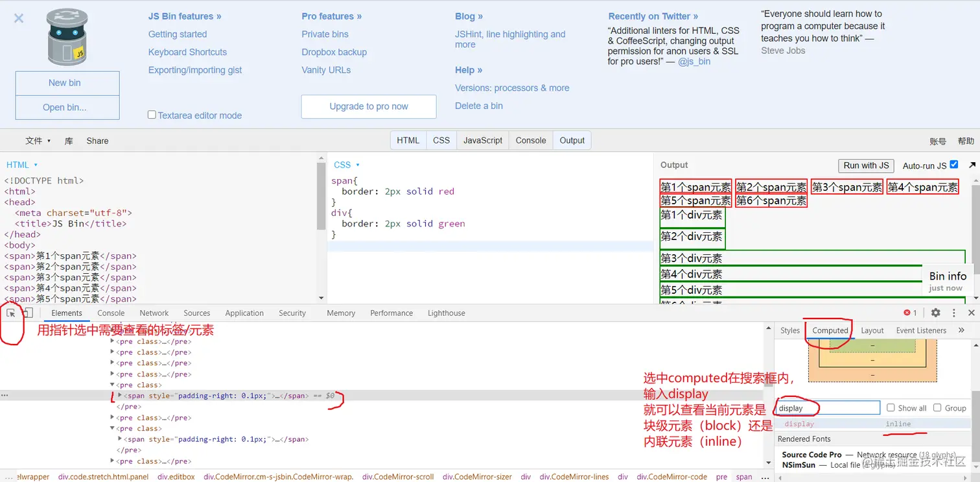This screenshot has width=980, height=482.
Task: Open the Network tab
Action: (154, 313)
